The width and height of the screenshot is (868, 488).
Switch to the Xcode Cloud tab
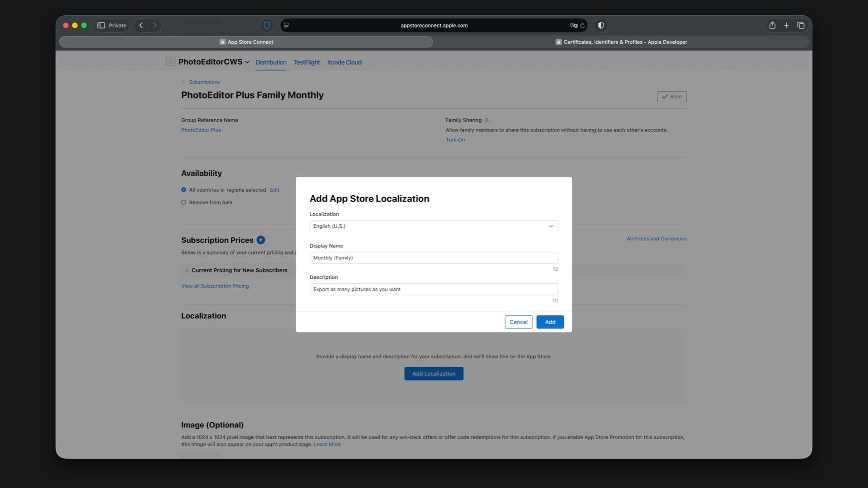point(344,62)
